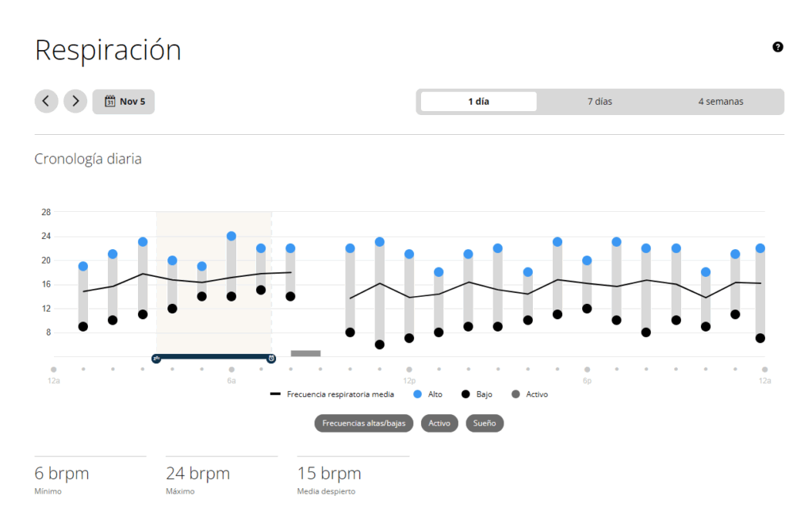Image resolution: width=812 pixels, height=519 pixels.
Task: Click the wake-up alarm clock icon
Action: pos(271,359)
